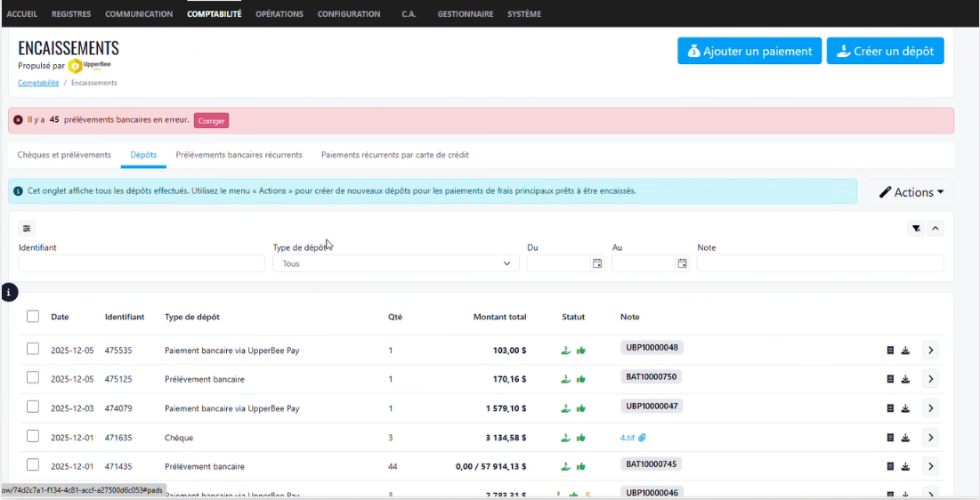Click the BAT10000750 note badge

pos(652,377)
